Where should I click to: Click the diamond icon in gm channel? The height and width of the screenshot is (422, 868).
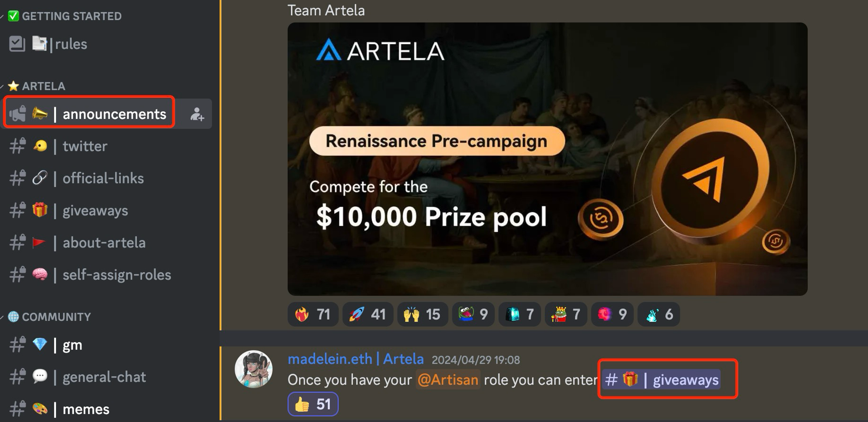(40, 345)
